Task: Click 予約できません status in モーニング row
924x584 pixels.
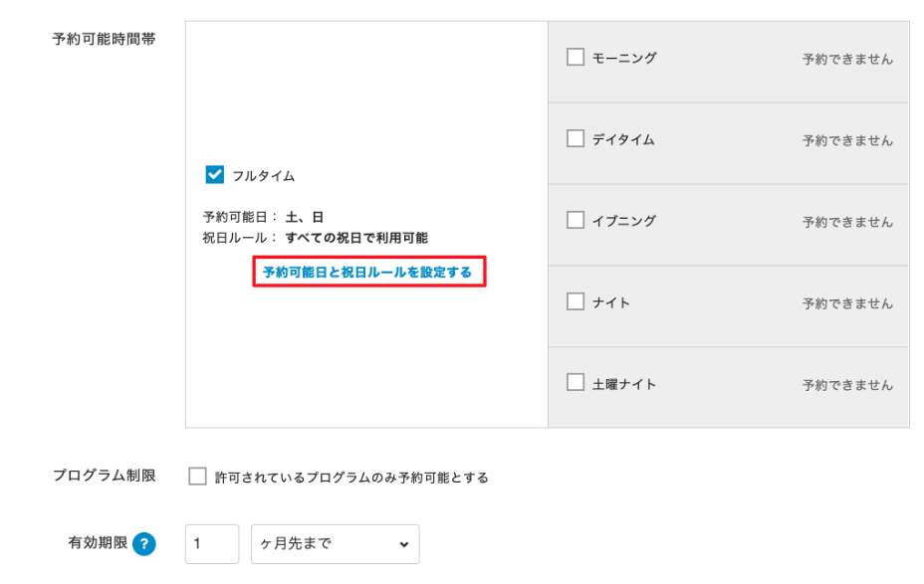Action: point(847,60)
